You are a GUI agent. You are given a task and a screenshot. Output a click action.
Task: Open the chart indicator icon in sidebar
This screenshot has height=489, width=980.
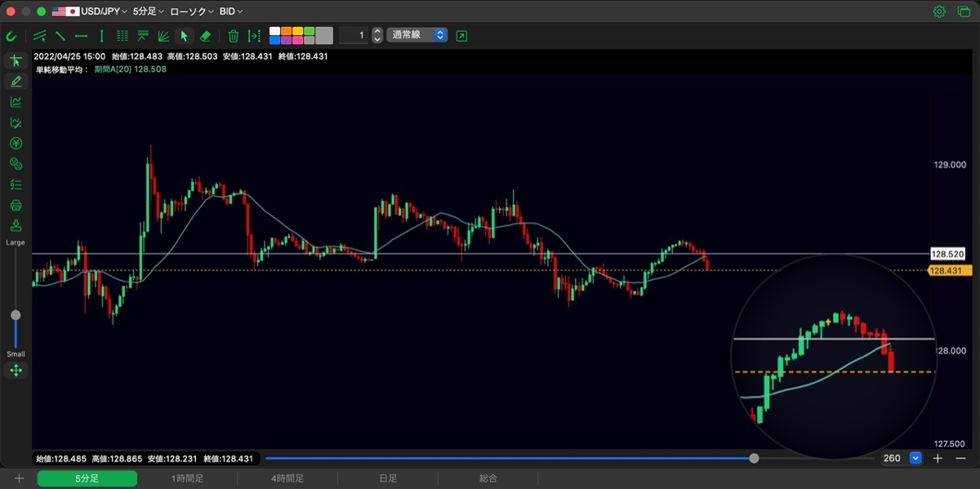16,102
